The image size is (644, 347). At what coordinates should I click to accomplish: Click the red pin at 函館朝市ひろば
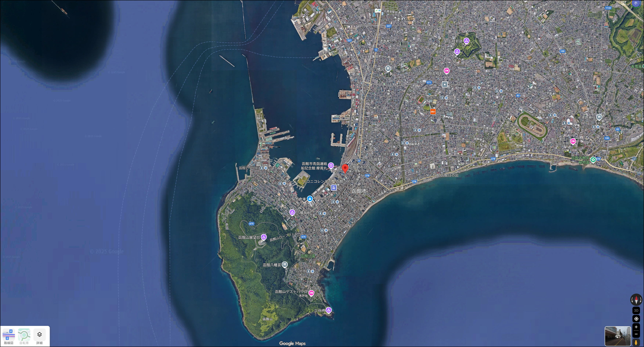[345, 168]
